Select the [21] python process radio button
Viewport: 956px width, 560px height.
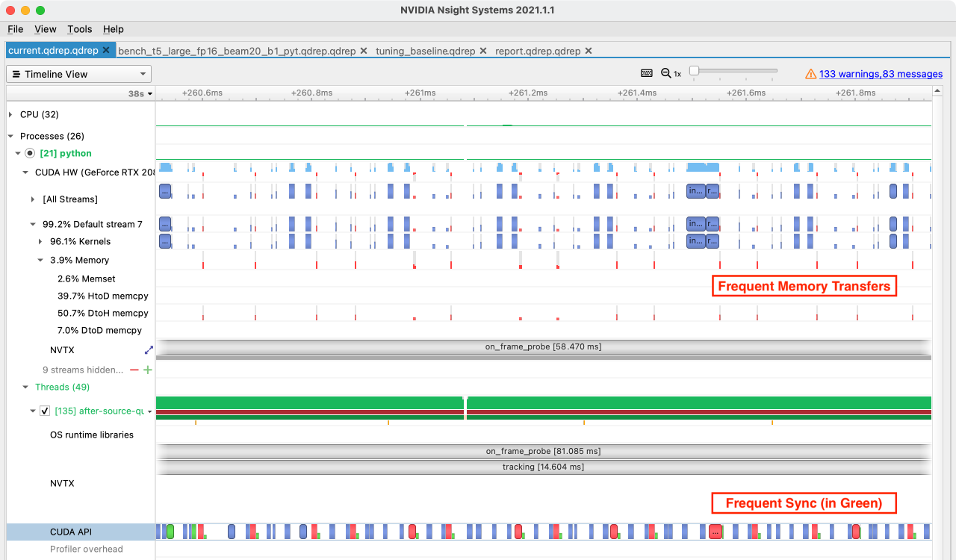pos(30,153)
